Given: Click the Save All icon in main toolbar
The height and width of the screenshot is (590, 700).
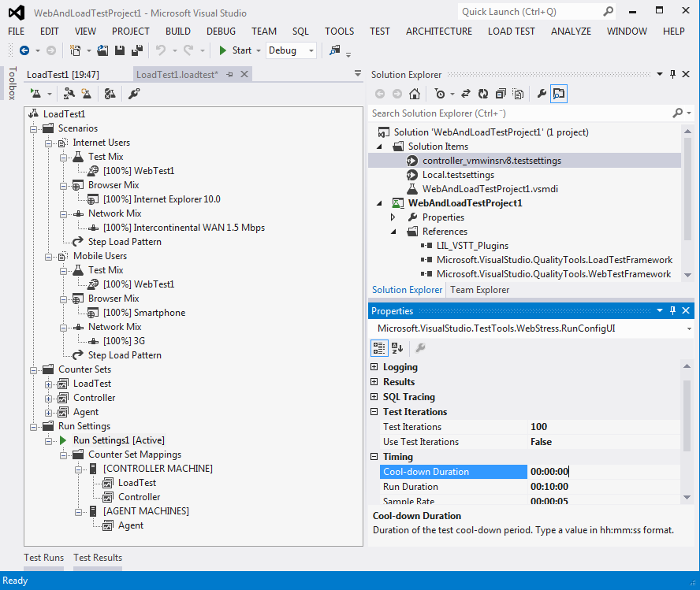Looking at the screenshot, I should pyautogui.click(x=137, y=50).
